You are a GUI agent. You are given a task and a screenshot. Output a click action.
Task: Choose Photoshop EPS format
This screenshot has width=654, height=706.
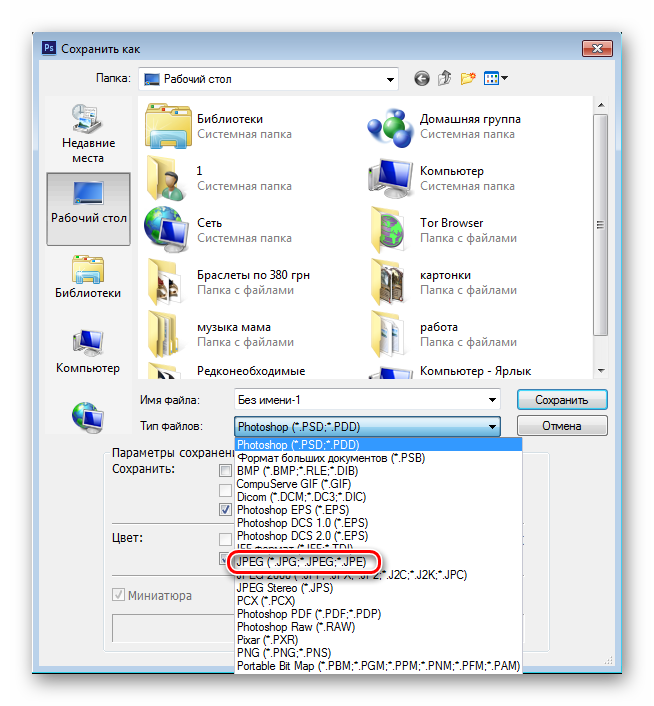(x=378, y=510)
